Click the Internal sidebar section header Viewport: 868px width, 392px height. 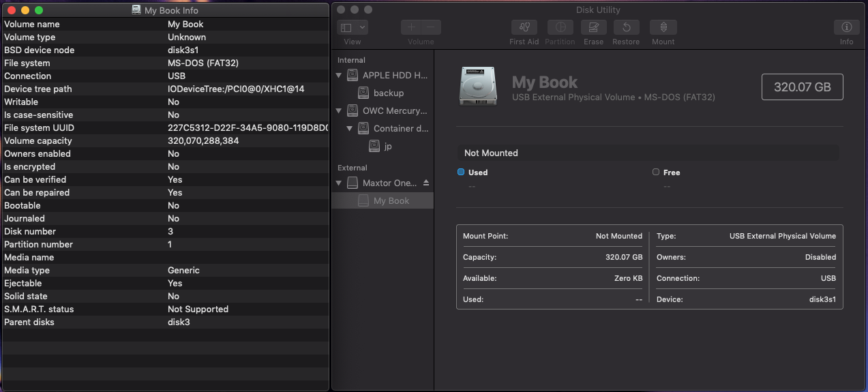click(x=351, y=60)
